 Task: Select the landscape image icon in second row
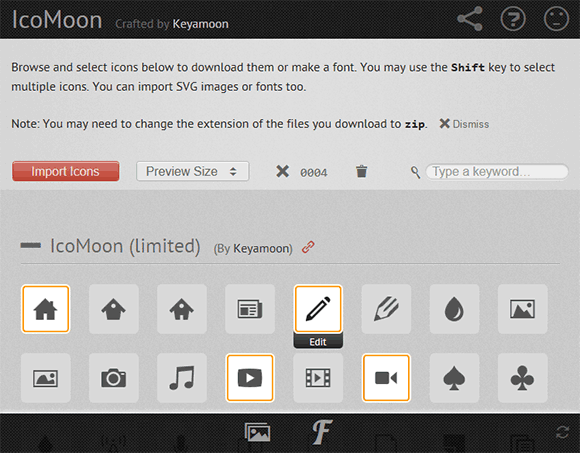point(45,378)
